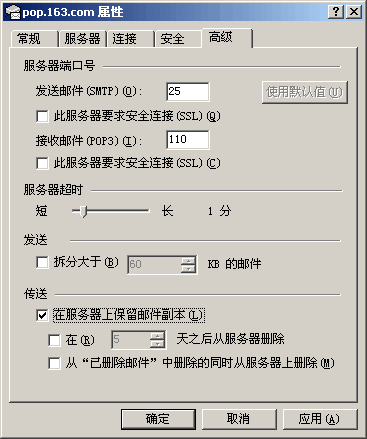Select the 连接 tab
This screenshot has height=439, width=367.
(125, 39)
